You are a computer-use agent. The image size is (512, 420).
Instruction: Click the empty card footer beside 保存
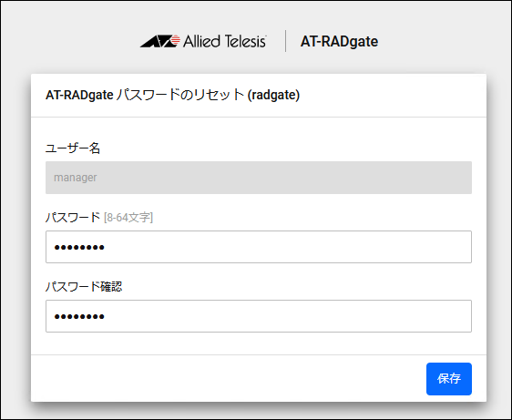229,379
